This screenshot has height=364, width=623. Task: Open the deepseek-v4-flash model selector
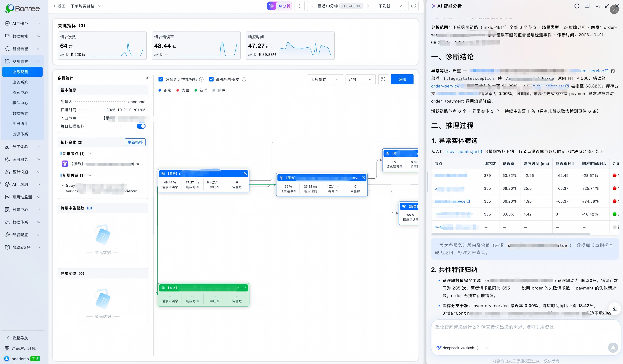(462, 348)
